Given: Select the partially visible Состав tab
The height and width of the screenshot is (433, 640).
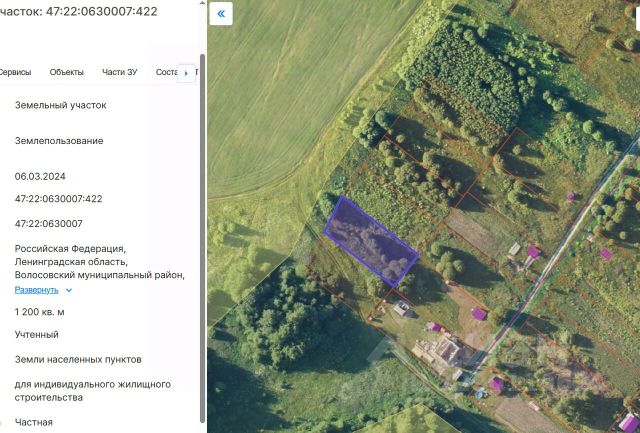Looking at the screenshot, I should [x=167, y=72].
